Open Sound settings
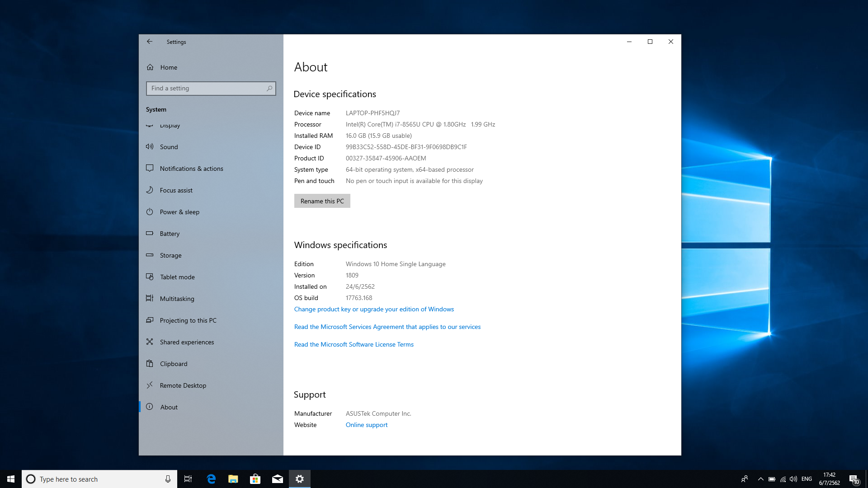The image size is (868, 488). click(211, 147)
